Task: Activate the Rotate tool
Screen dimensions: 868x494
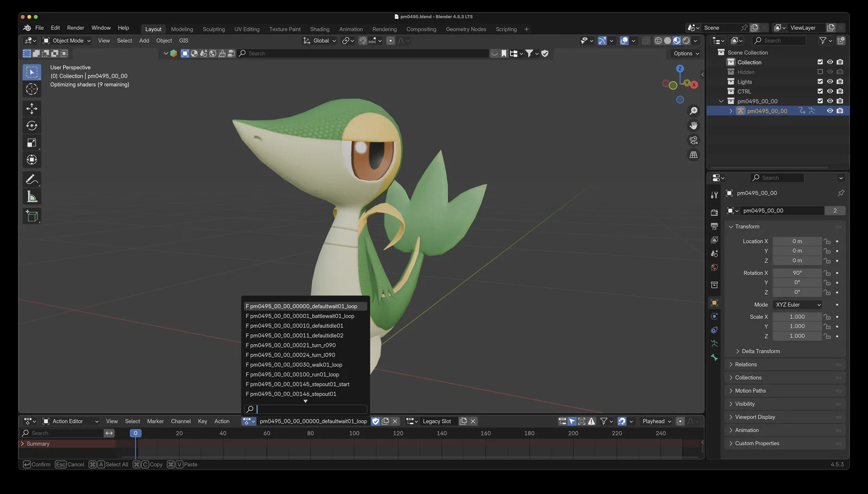Action: coord(31,126)
